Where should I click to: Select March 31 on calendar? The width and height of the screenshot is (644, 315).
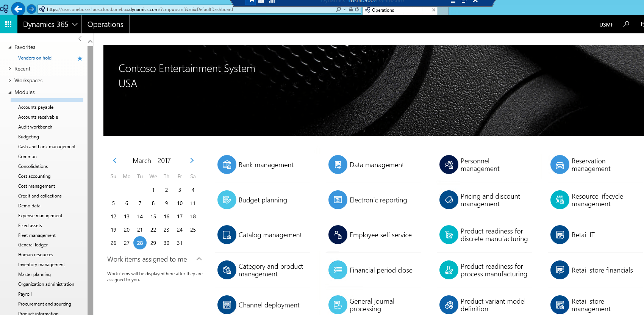[180, 243]
